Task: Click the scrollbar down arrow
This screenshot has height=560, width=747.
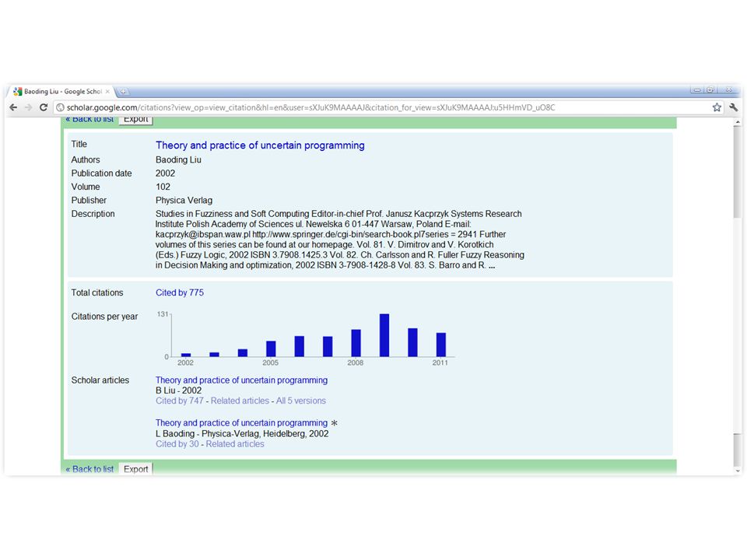Action: coord(738,470)
